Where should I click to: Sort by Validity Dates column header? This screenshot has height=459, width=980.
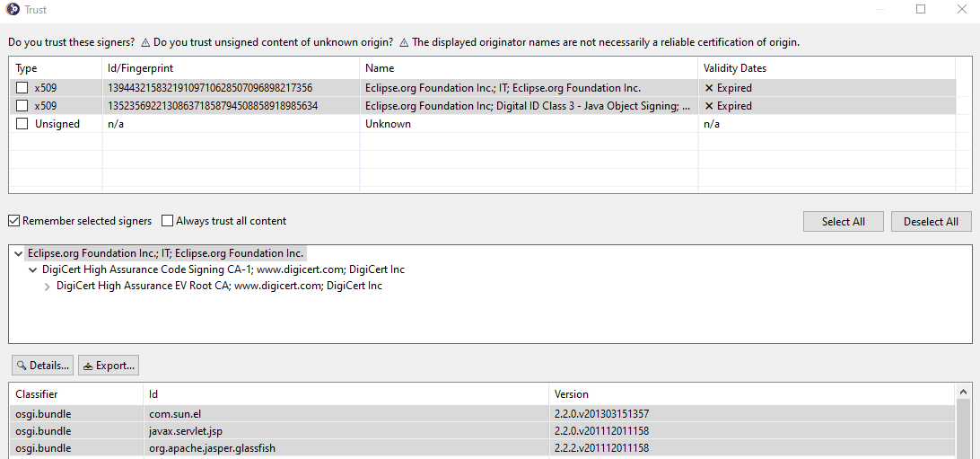pos(735,68)
